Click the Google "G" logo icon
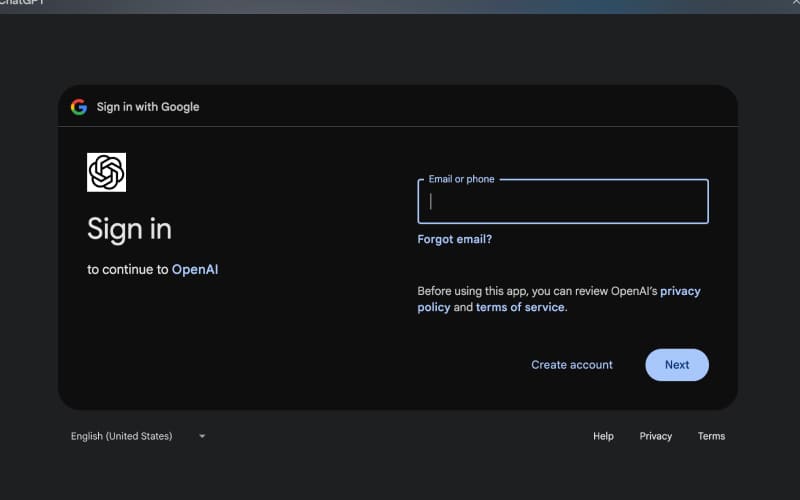Image resolution: width=800 pixels, height=500 pixels. (x=79, y=107)
